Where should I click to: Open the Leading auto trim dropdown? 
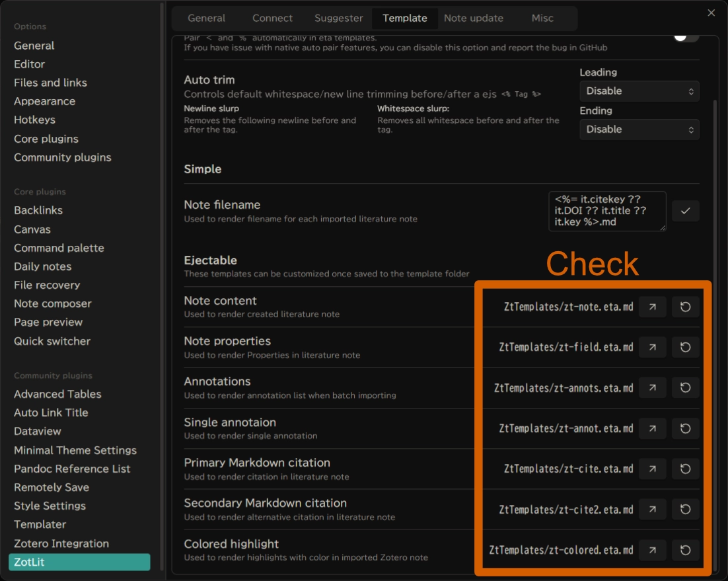(x=639, y=91)
